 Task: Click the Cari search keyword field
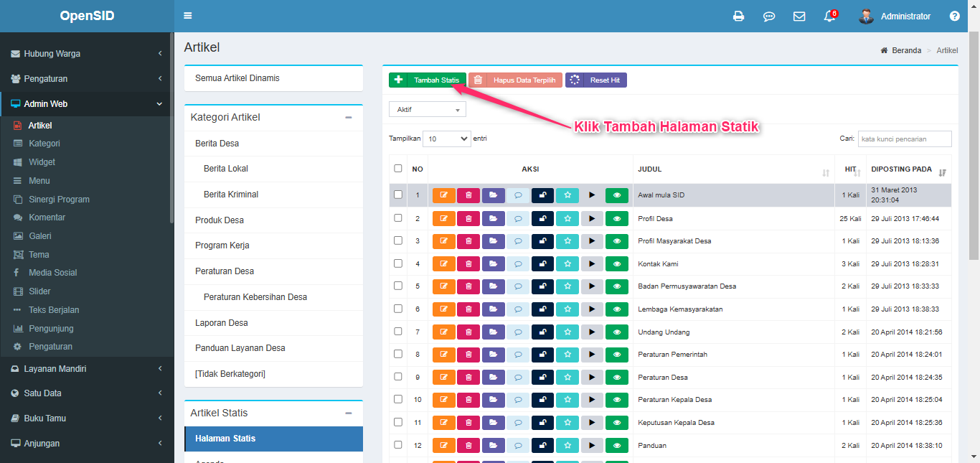(905, 139)
